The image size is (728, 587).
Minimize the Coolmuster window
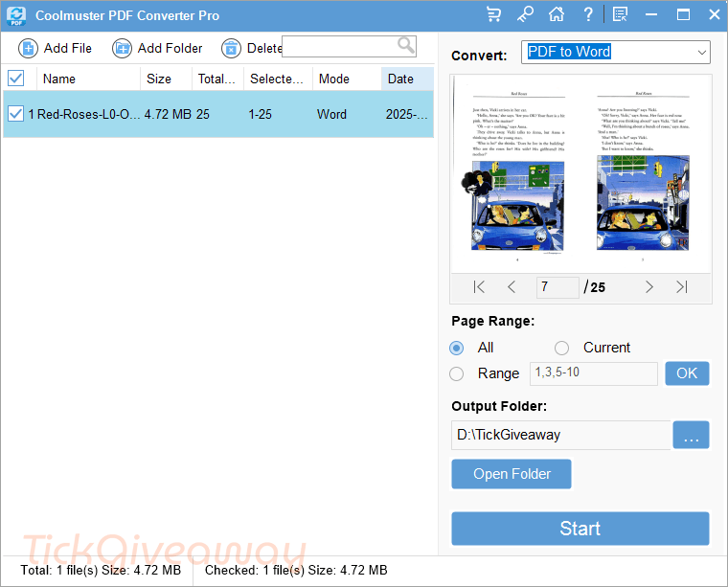(x=651, y=15)
